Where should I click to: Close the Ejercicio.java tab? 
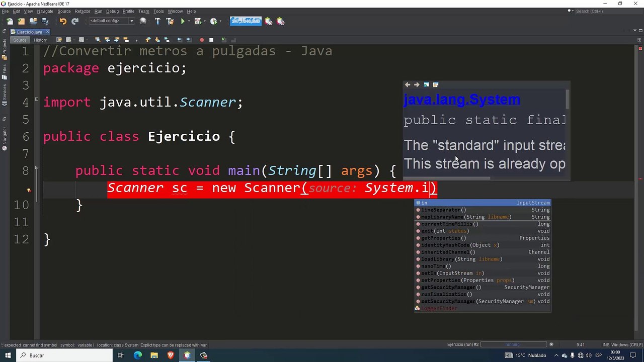point(47,32)
